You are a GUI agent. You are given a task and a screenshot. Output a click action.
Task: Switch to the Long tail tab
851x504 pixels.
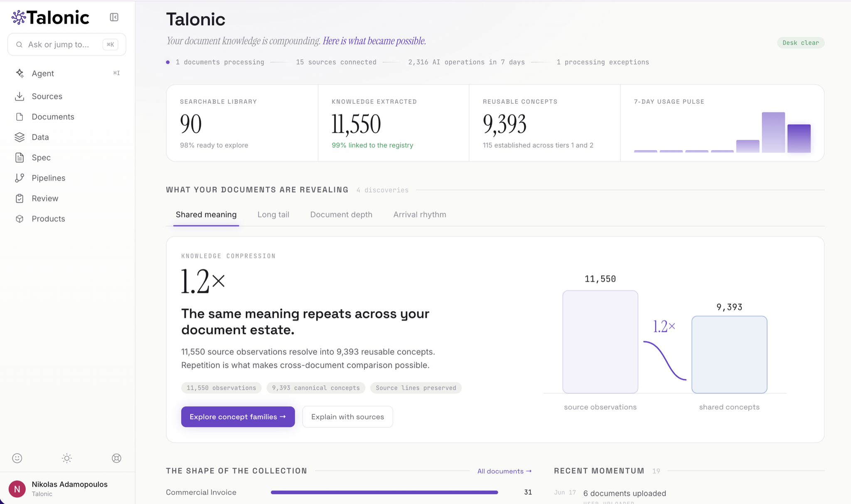[x=273, y=215]
